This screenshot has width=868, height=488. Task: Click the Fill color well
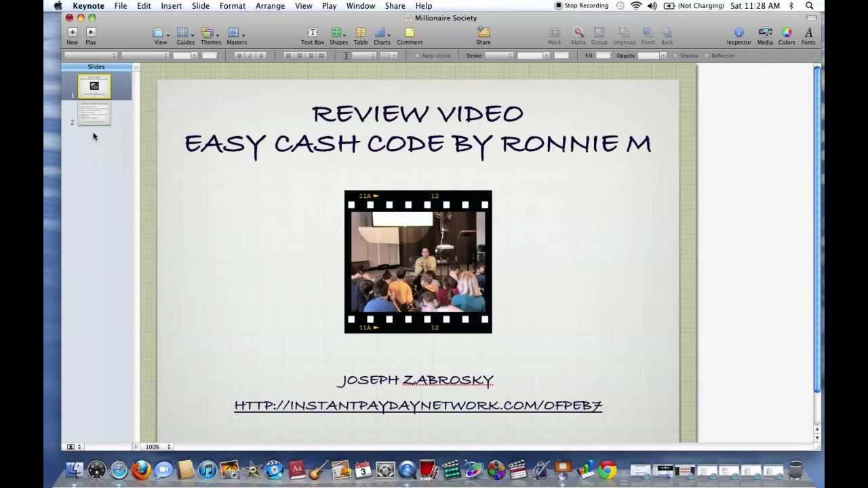pos(603,56)
